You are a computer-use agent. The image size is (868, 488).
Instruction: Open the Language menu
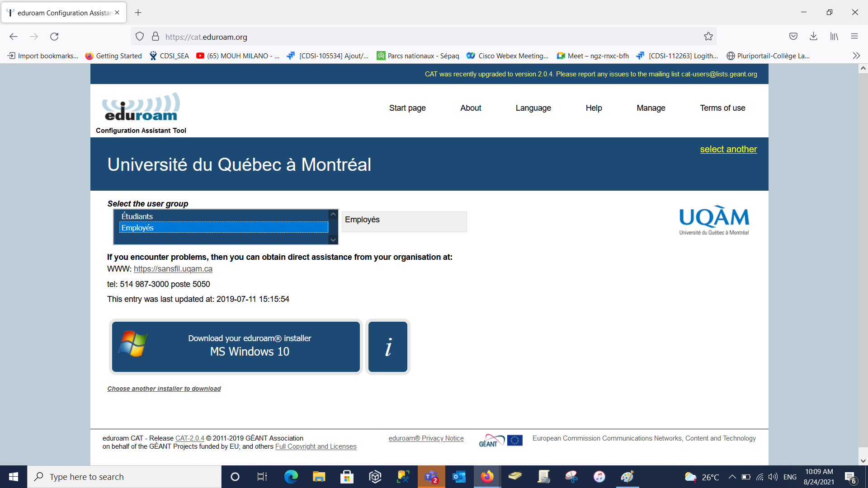point(533,108)
